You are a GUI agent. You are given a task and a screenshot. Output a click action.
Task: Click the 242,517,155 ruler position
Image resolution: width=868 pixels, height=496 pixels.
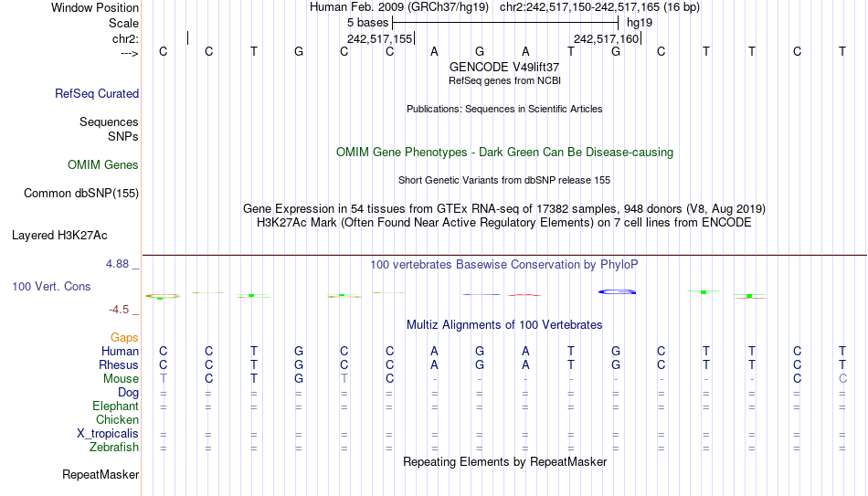380,38
